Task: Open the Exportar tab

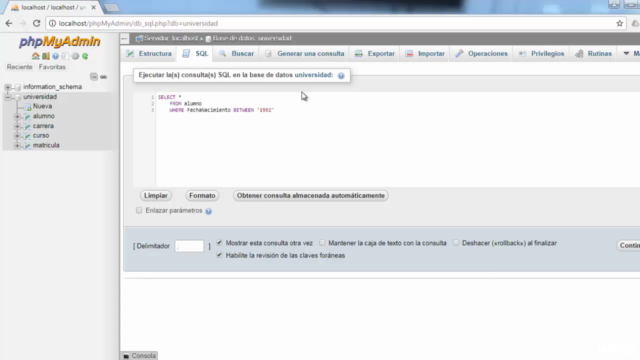Action: (x=375, y=53)
